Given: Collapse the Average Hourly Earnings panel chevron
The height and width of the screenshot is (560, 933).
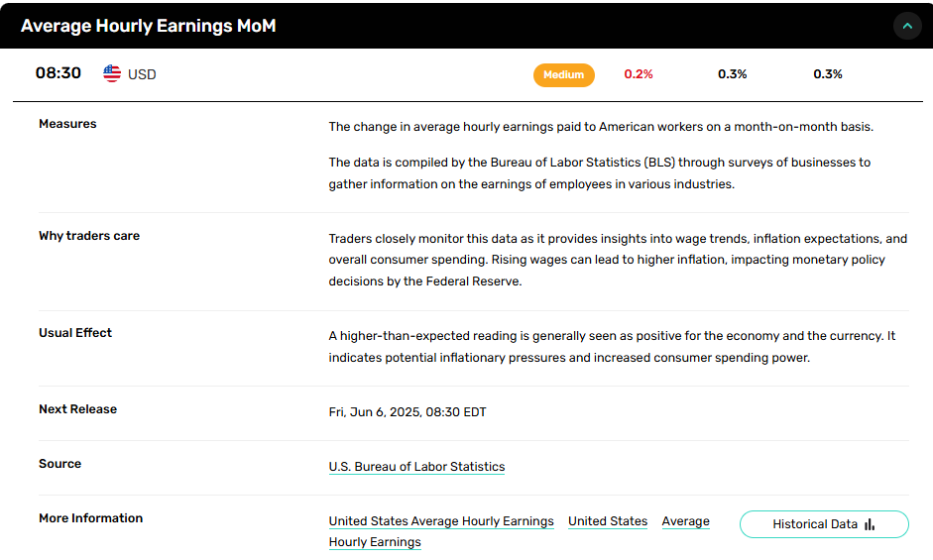Looking at the screenshot, I should [x=907, y=26].
